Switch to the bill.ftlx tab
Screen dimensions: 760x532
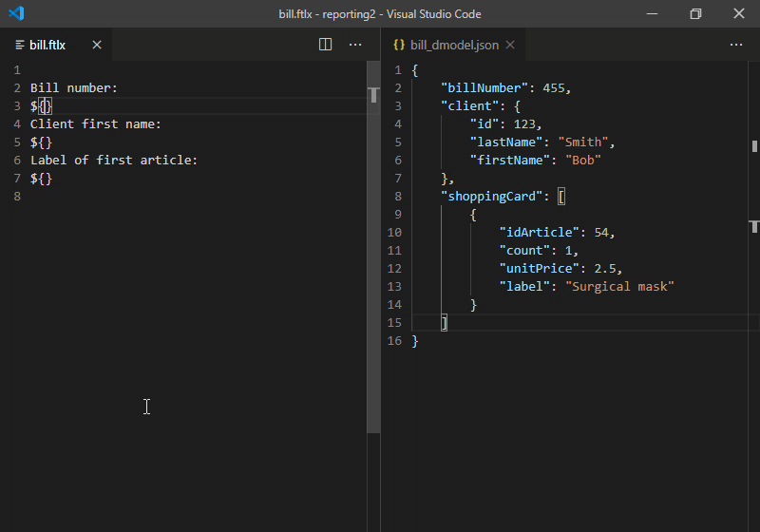click(47, 45)
